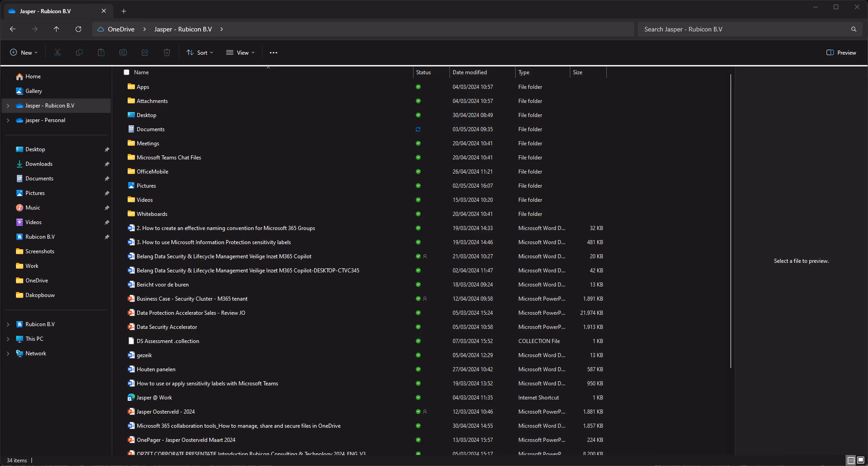Click the Search Jasper - Rubicon B.V field
The height and width of the screenshot is (466, 868).
743,29
